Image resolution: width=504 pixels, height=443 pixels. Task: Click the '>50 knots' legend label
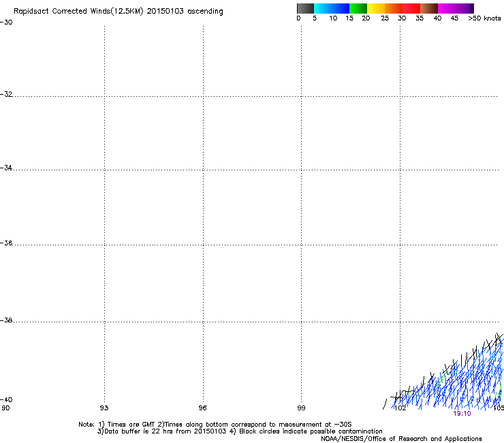(x=484, y=18)
